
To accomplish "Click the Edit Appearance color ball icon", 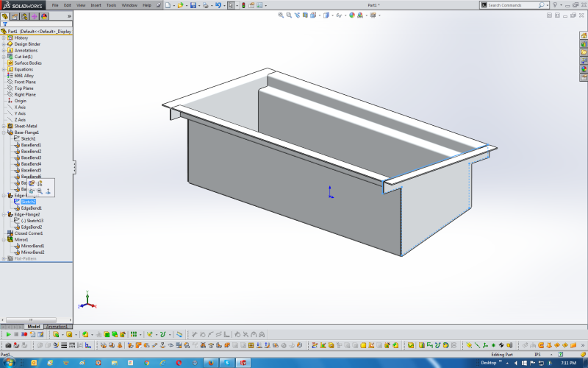I will [x=352, y=15].
